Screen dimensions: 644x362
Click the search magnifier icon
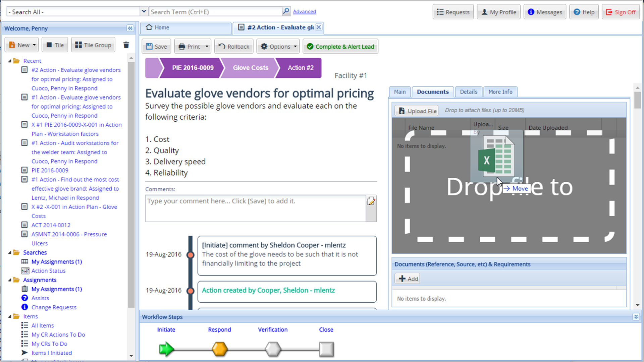tap(286, 11)
